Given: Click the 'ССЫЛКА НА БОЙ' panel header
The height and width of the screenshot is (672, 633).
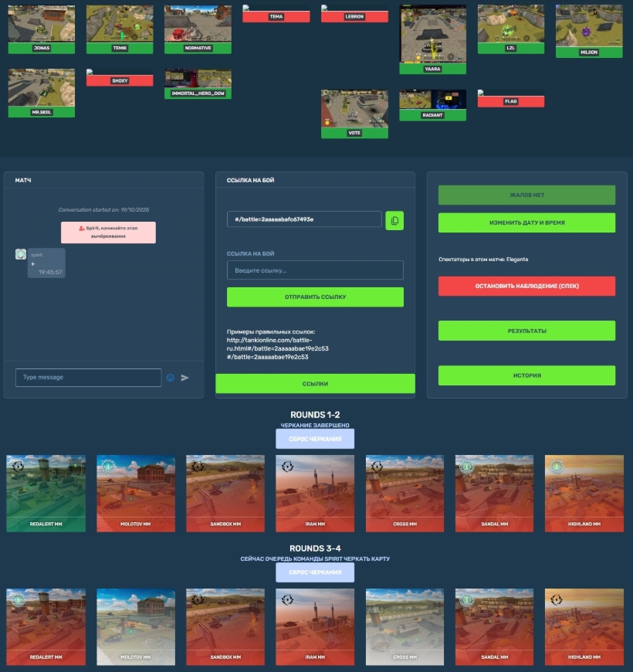Looking at the screenshot, I should pyautogui.click(x=251, y=181).
